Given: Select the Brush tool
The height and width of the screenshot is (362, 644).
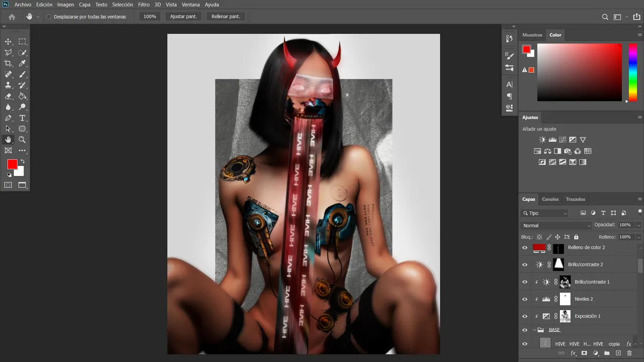Looking at the screenshot, I should (22, 74).
